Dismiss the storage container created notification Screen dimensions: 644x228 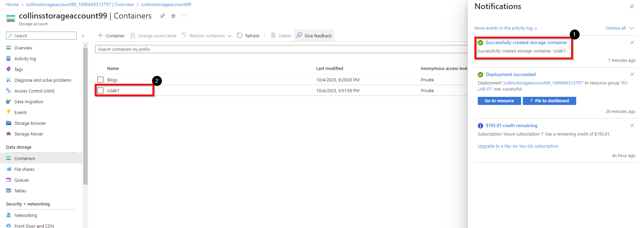coord(632,42)
